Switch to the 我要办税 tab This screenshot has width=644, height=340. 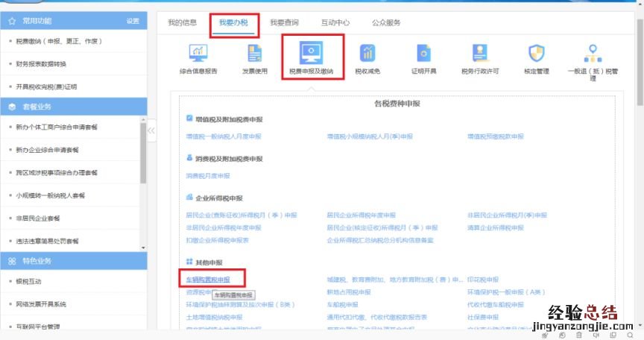[x=233, y=22]
